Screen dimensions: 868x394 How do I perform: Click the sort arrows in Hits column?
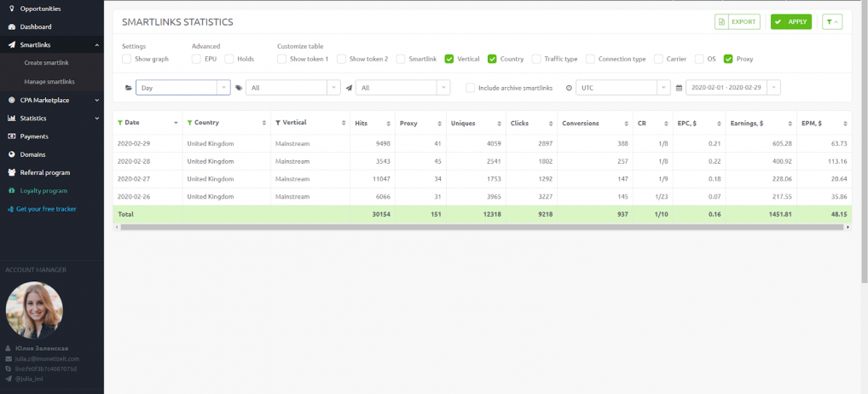point(389,124)
